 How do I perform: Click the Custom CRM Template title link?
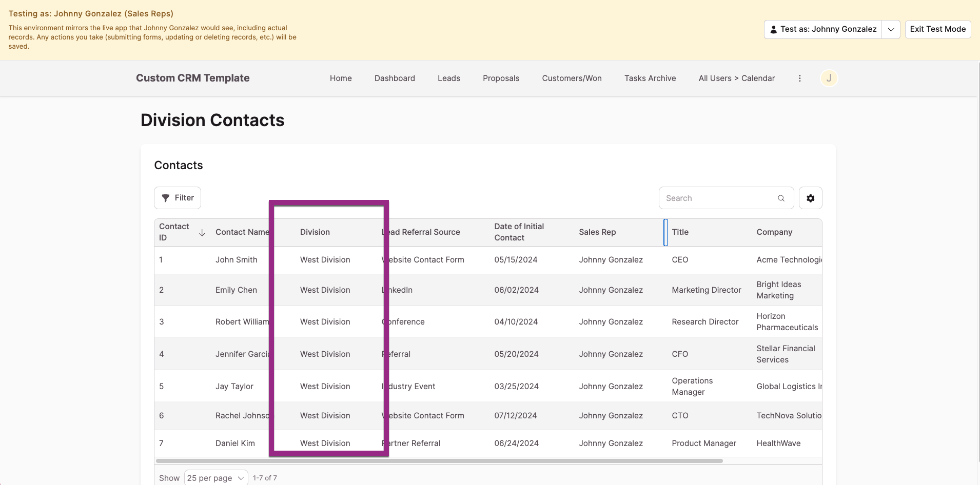pos(192,78)
